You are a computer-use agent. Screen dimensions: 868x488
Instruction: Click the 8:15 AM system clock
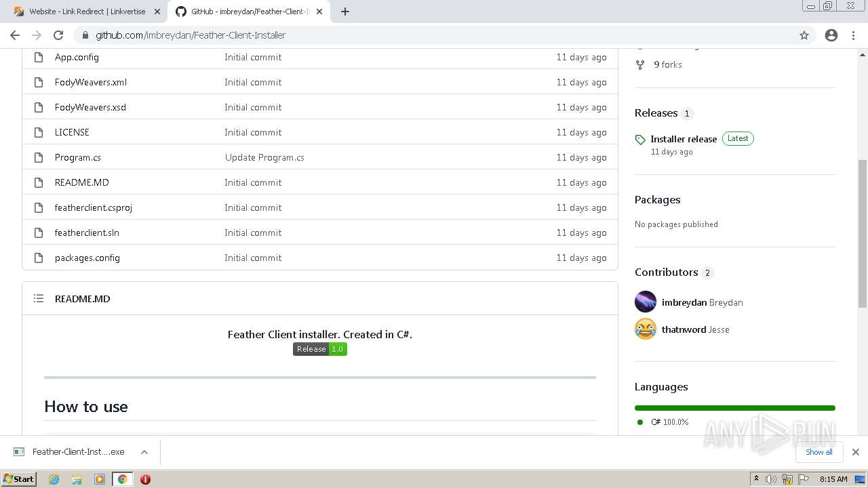point(833,479)
